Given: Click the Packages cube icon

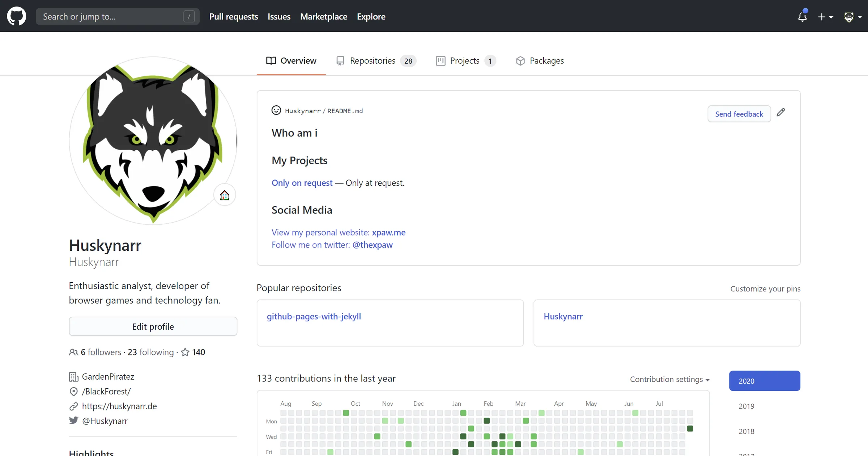Looking at the screenshot, I should click(520, 61).
